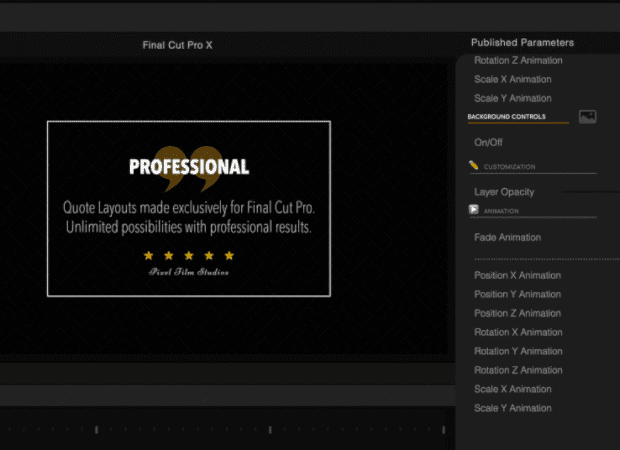Select Scale X Animation below Fade Animation
This screenshot has height=450, width=620.
(513, 389)
